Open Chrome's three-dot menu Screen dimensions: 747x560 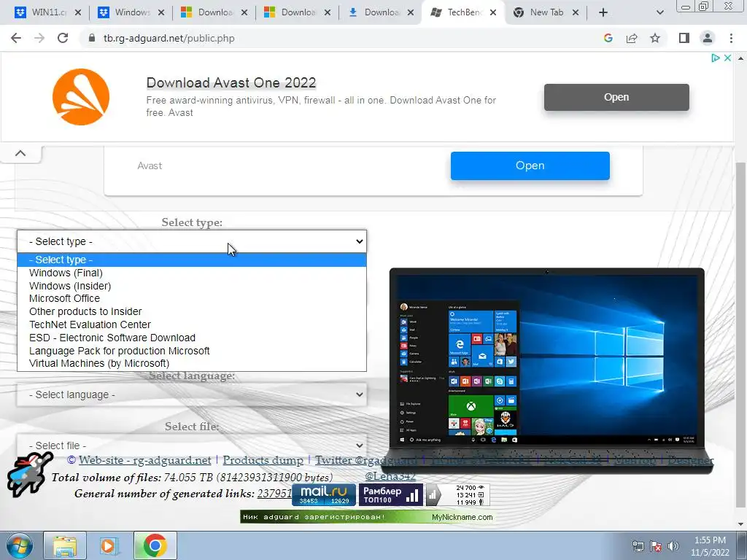click(731, 38)
